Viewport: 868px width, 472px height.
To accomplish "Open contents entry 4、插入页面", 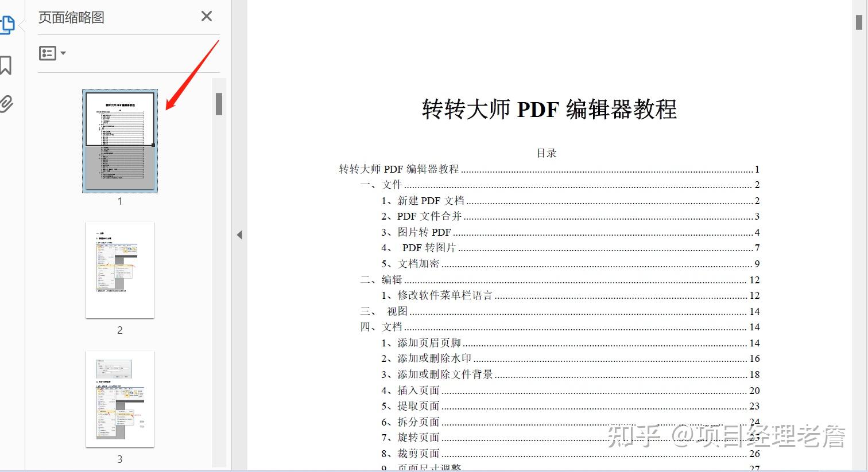I will pyautogui.click(x=570, y=391).
